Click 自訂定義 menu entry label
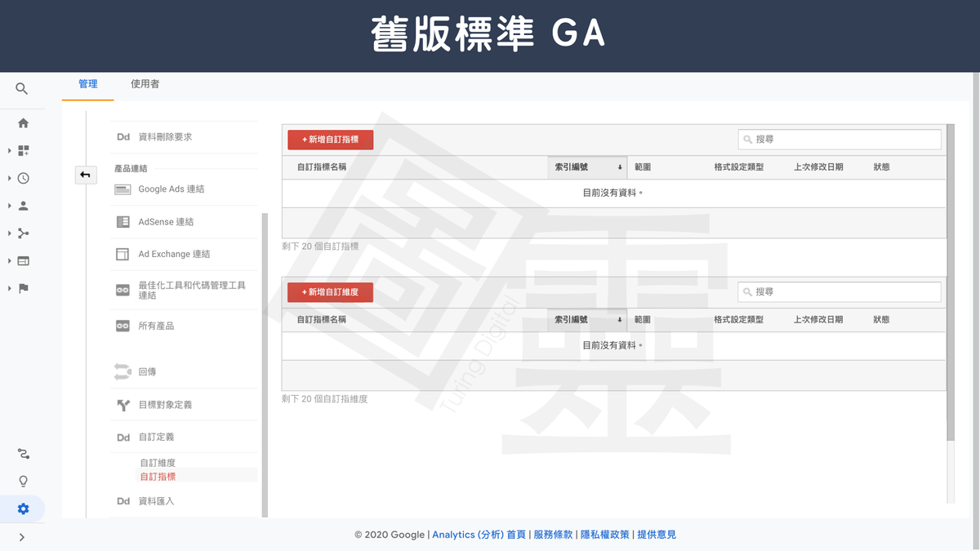980x551 pixels. tap(157, 438)
